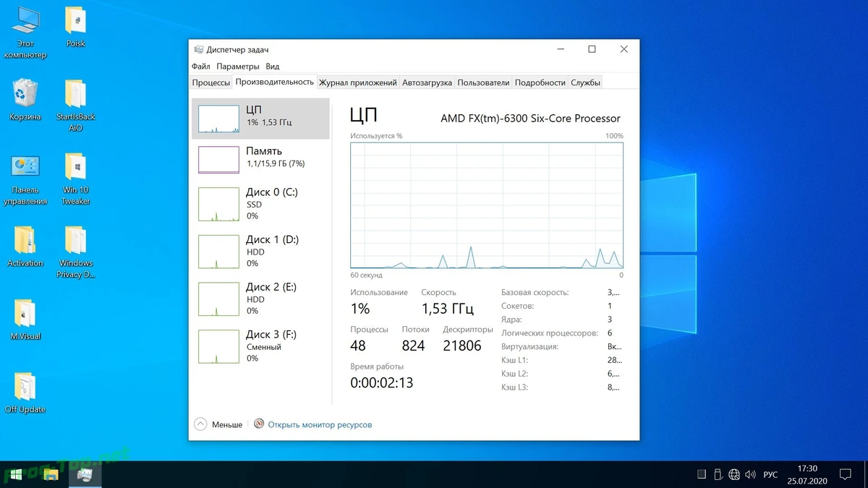Click the network globe tray icon
The height and width of the screenshot is (488, 868).
734,475
